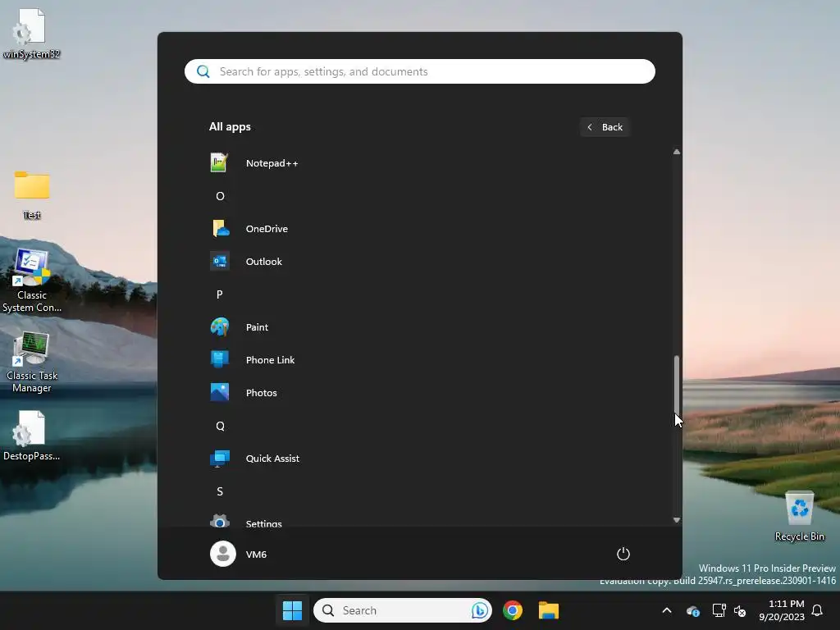Select the Test folder on desktop
The image size is (840, 630).
[x=32, y=195]
